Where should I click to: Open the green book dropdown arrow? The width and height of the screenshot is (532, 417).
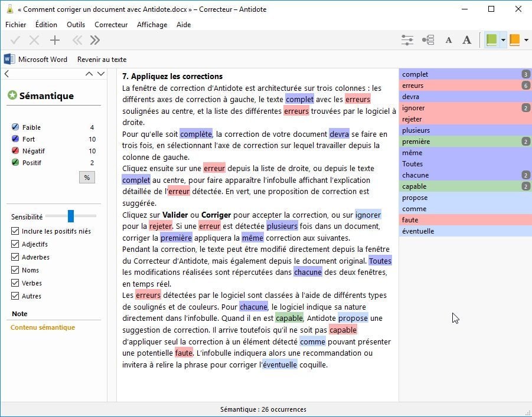503,40
